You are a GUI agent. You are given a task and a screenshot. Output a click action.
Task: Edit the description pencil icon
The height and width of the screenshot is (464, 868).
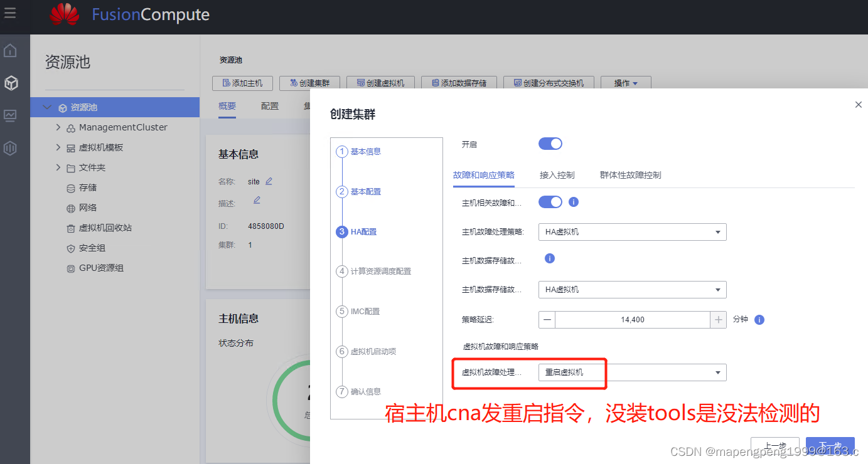257,200
